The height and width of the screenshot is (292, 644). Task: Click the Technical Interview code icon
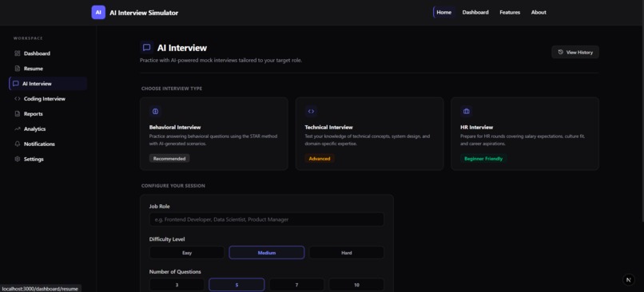pyautogui.click(x=311, y=111)
